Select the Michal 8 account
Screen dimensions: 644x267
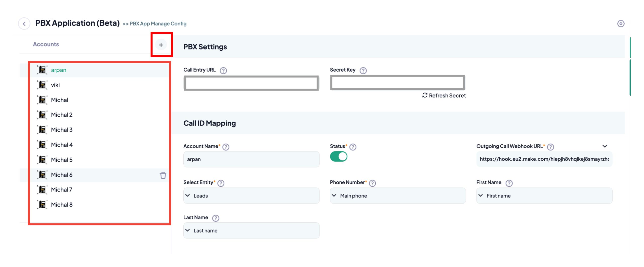(x=95, y=205)
